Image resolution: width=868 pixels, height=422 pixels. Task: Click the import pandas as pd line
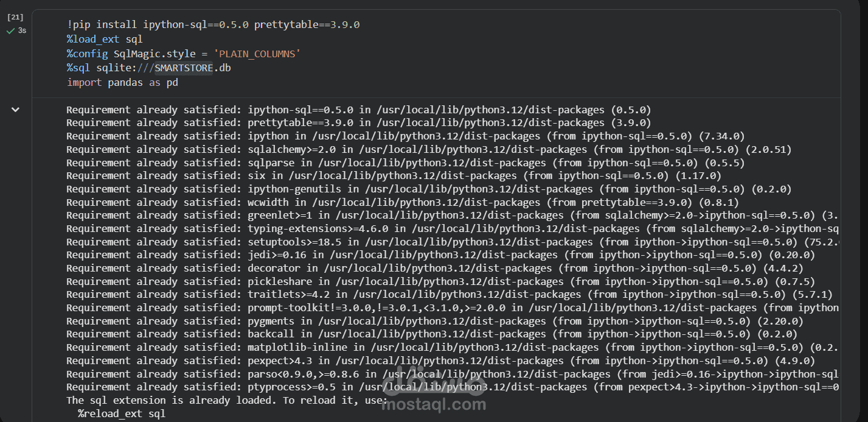(x=122, y=82)
